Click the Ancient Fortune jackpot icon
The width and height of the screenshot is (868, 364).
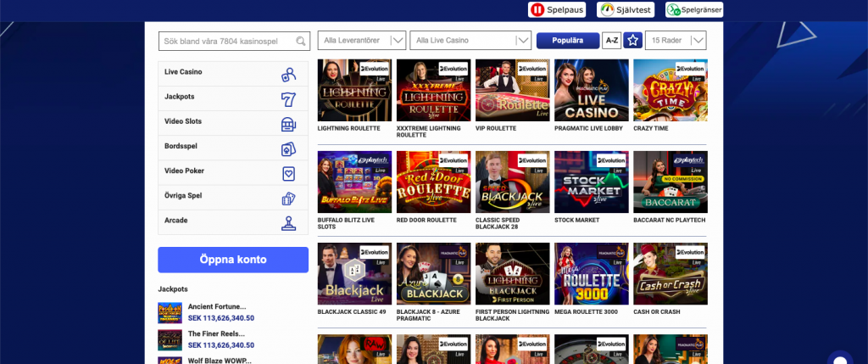[170, 313]
